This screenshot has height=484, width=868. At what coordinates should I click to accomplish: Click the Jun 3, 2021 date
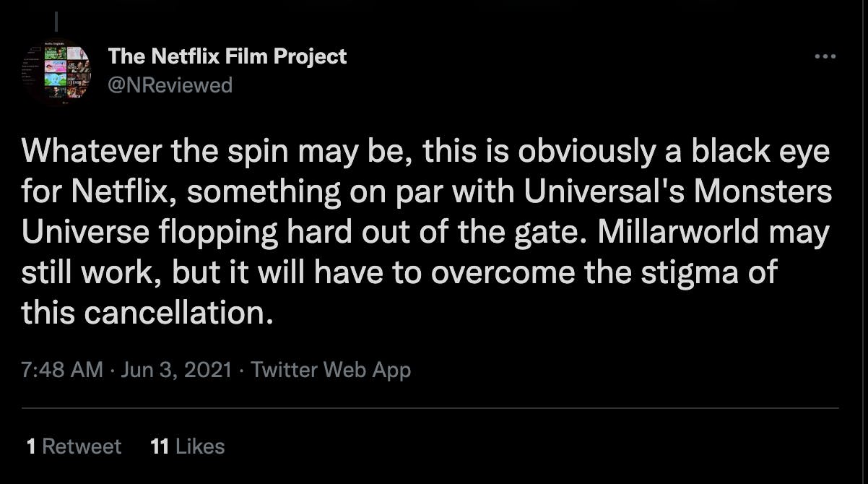point(176,370)
